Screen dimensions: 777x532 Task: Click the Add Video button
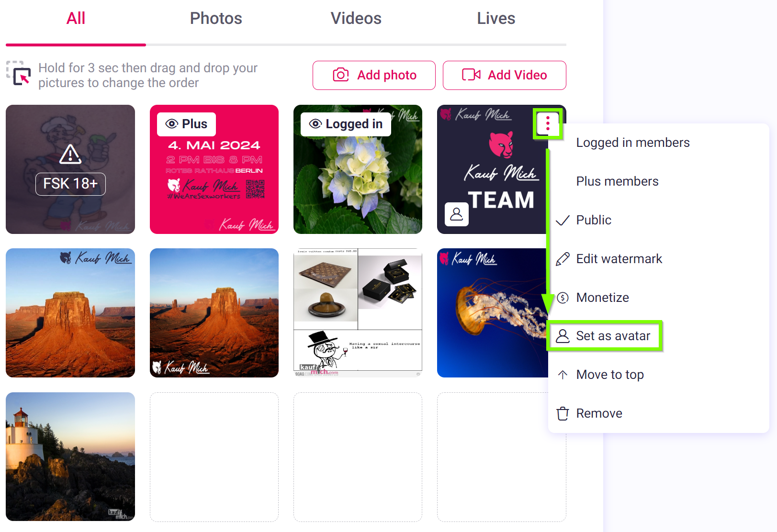pyautogui.click(x=504, y=75)
